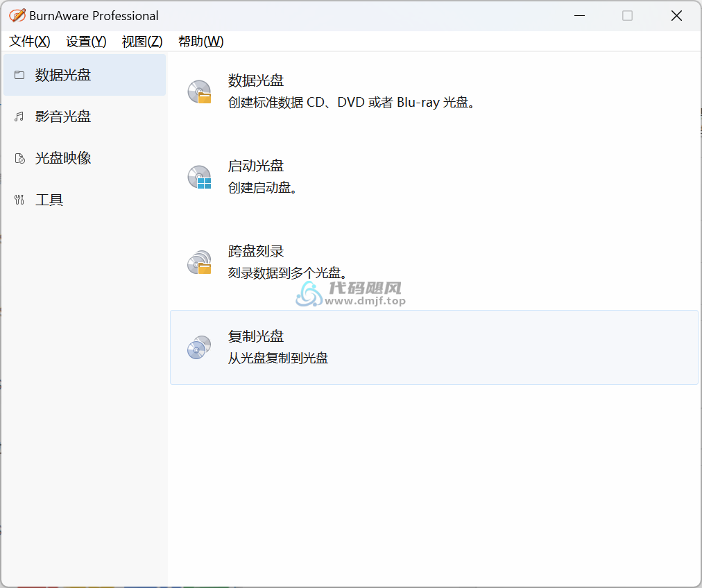Viewport: 702px width, 588px height.
Task: Select 光盘映像 category in sidebar
Action: (x=85, y=158)
